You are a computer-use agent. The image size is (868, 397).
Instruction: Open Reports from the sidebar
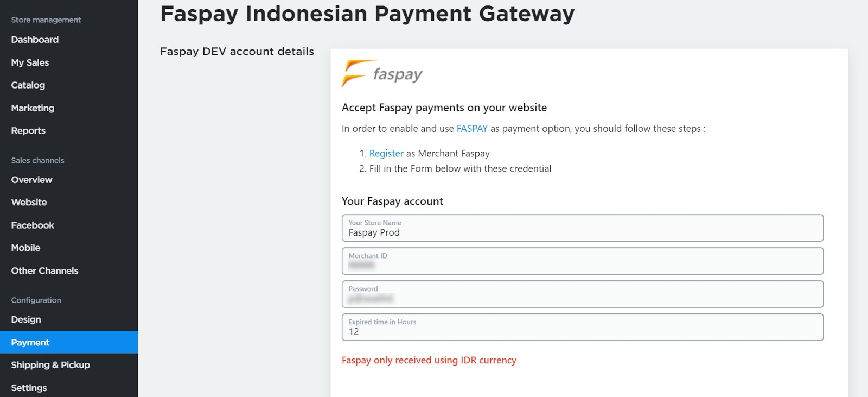click(x=28, y=131)
